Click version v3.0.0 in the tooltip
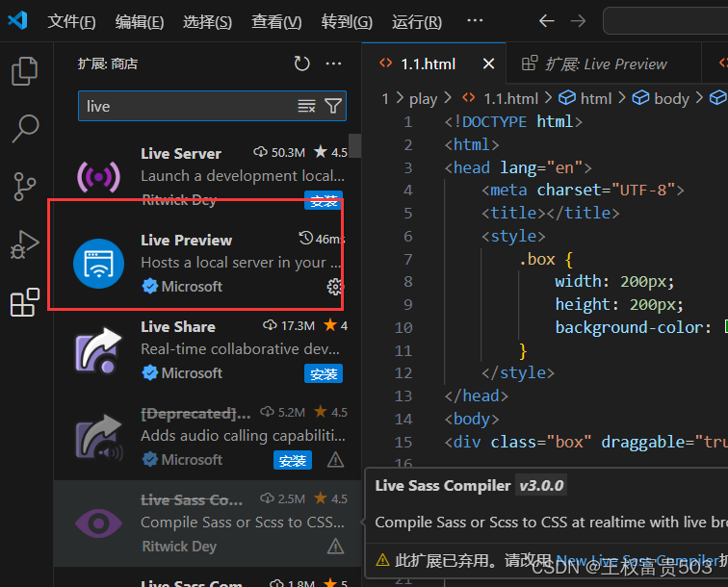The image size is (728, 587). click(541, 485)
